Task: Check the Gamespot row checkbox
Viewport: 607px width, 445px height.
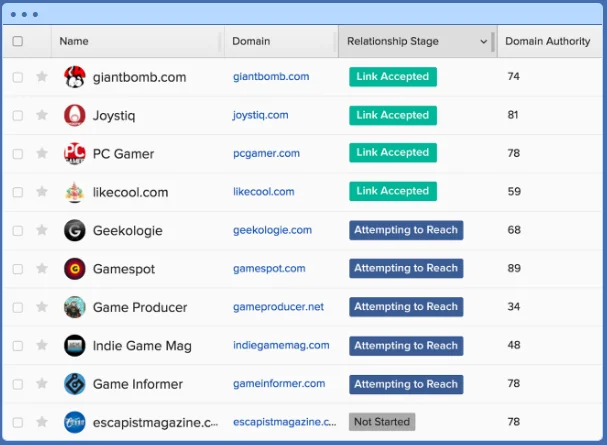Action: click(x=17, y=269)
